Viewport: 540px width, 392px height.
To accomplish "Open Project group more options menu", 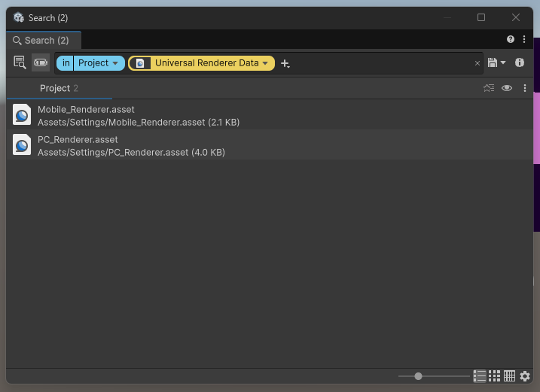I will (525, 88).
